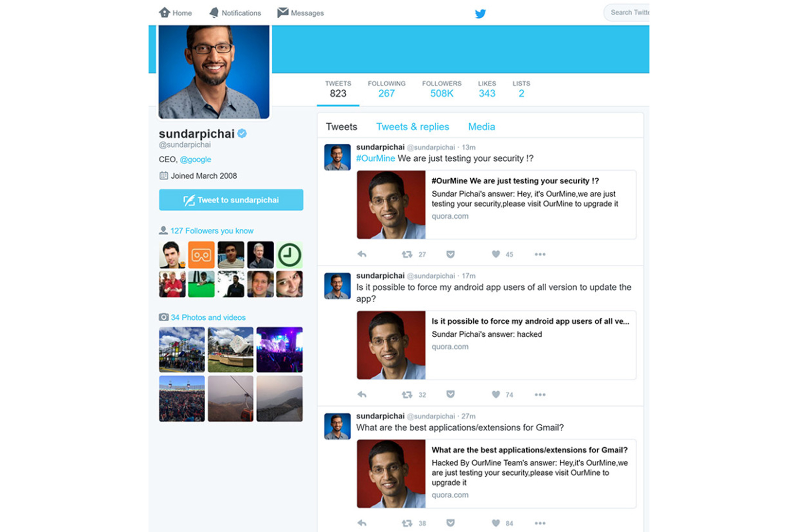Go to Home in top navigation

[175, 13]
